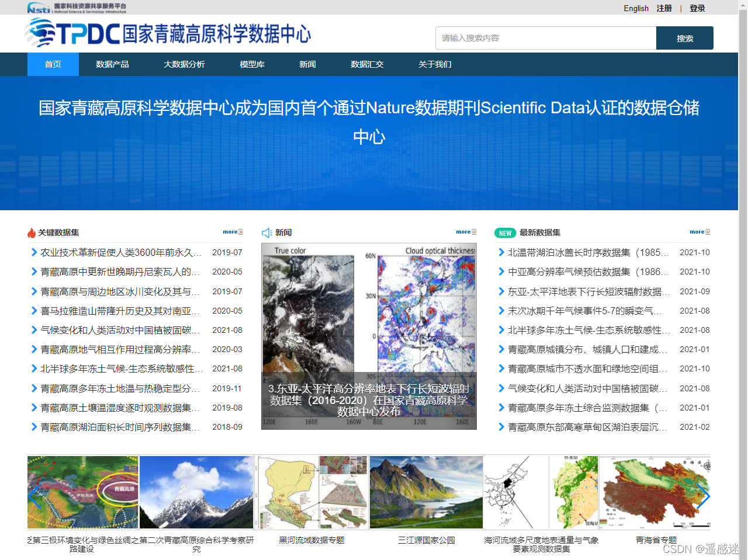
Task: Open 北温带湖泊冰盖长时序数据集 (1985 entry
Action: point(588,252)
